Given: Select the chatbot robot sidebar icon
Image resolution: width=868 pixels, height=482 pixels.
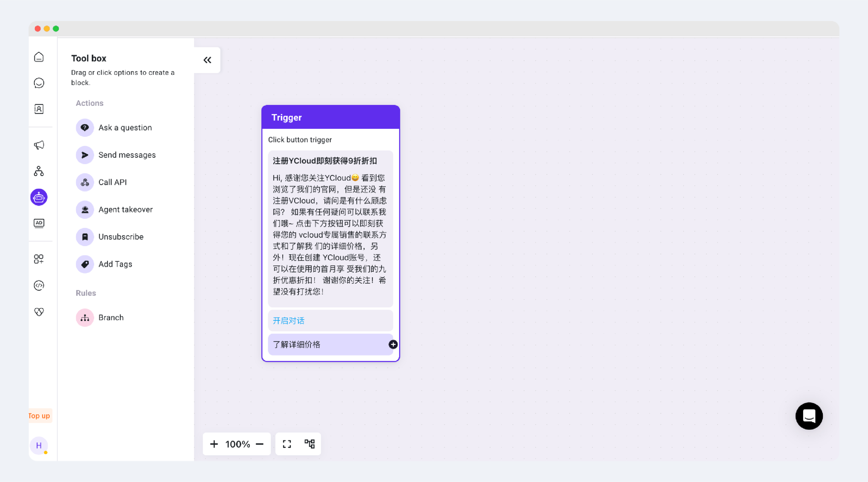Looking at the screenshot, I should click(x=39, y=197).
